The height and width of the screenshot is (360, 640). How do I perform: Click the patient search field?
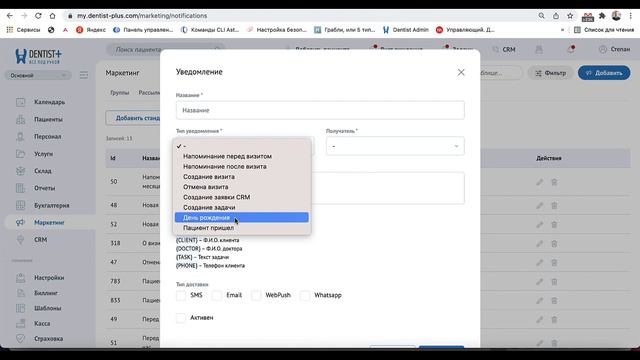point(165,49)
